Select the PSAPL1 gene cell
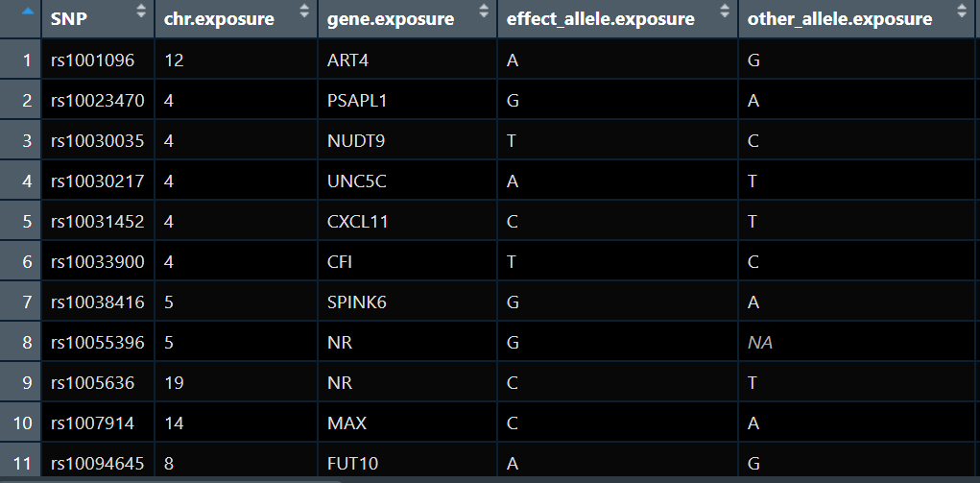Screen dimensions: 980x483 click(408, 100)
